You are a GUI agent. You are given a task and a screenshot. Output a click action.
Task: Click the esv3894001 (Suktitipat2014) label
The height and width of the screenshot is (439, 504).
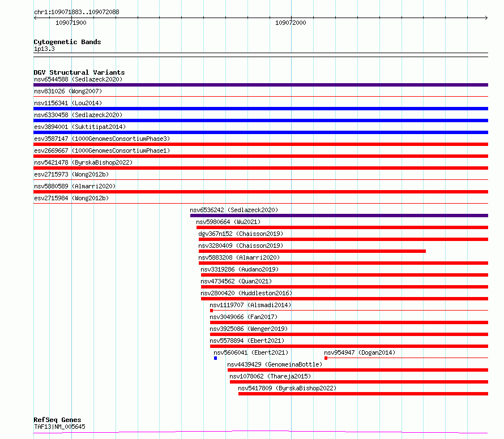[80, 127]
